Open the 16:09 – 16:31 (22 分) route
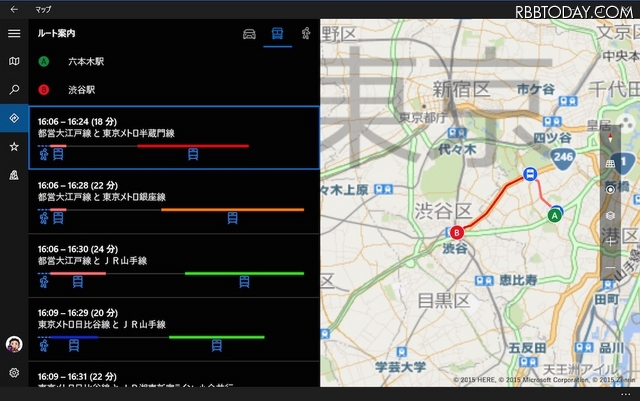 [x=174, y=374]
